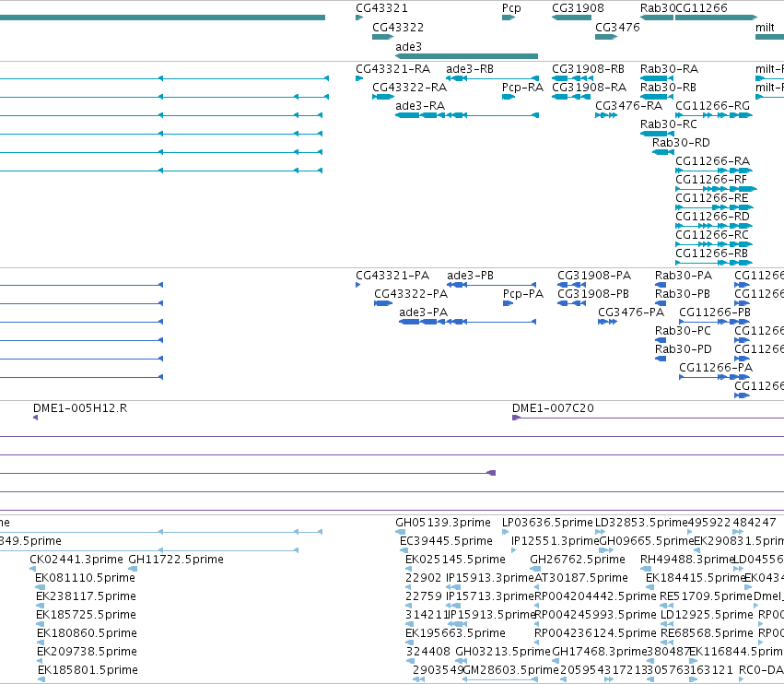The width and height of the screenshot is (784, 684).
Task: Click EST EK185801.5prime
Action: [41, 679]
